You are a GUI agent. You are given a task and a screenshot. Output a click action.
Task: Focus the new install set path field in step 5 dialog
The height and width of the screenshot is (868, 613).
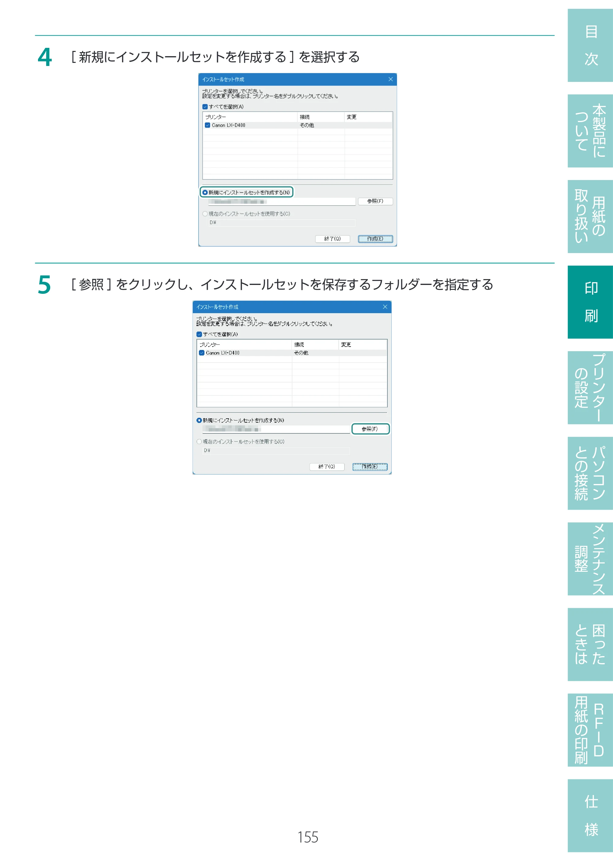tap(276, 429)
